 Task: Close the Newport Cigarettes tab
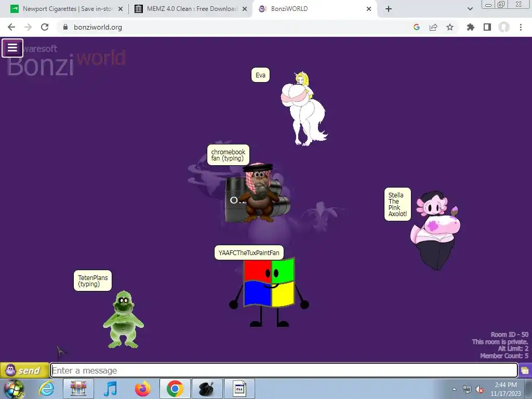pyautogui.click(x=120, y=9)
